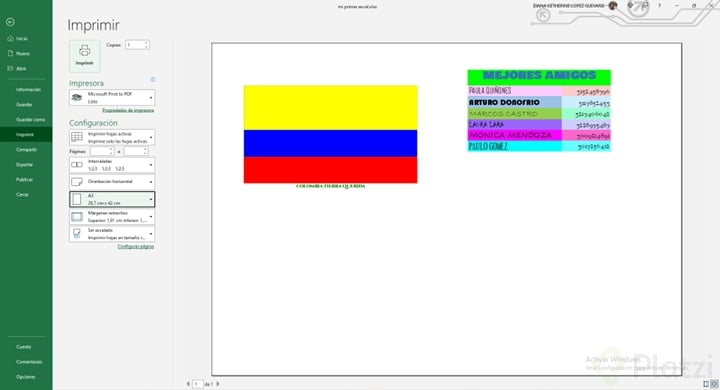720x390 pixels.
Task: Open the Intercaladas collation dropdown
Action: click(112, 165)
